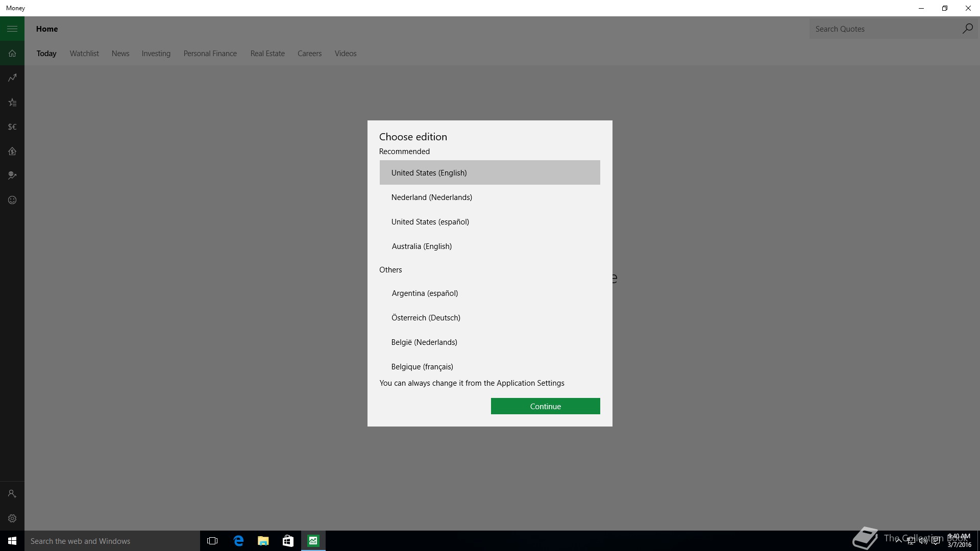Open the Mortgage calculator house icon
Screen dimensions: 980x551
[12, 152]
